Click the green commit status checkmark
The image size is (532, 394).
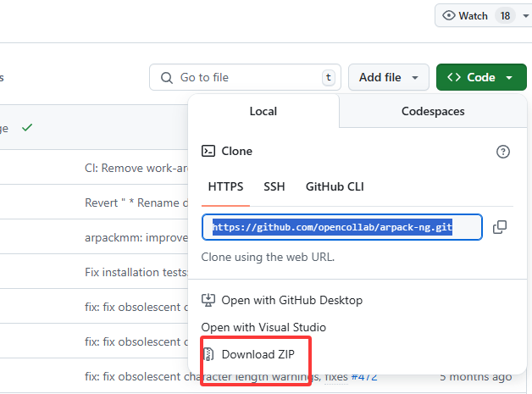27,128
